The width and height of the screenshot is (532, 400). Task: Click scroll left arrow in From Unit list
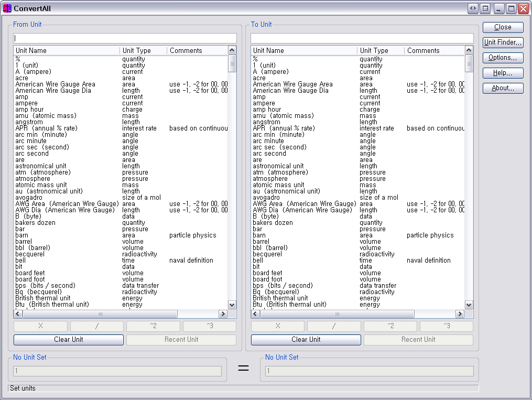click(18, 314)
